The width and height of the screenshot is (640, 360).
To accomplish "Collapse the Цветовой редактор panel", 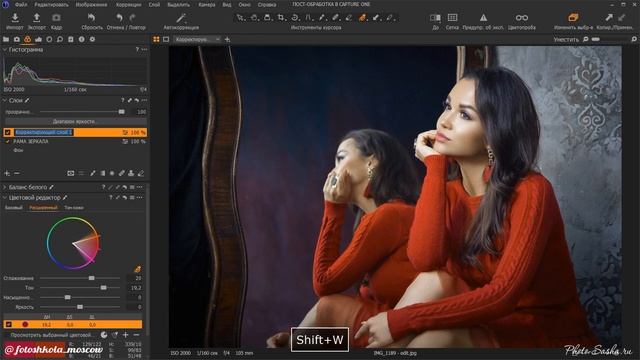I will [4, 198].
